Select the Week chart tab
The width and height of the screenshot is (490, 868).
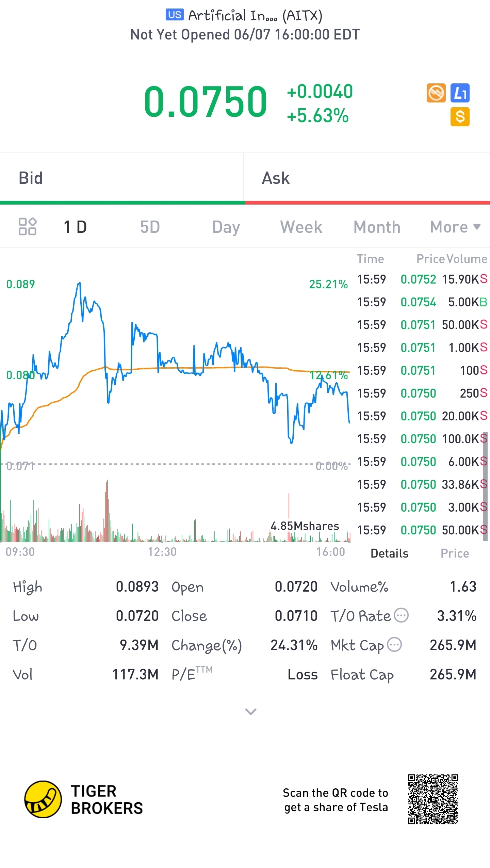301,227
